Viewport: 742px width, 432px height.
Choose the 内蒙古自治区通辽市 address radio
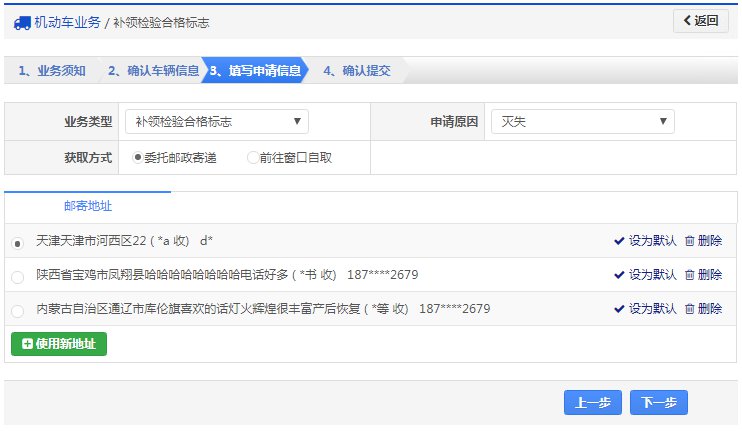click(x=17, y=310)
